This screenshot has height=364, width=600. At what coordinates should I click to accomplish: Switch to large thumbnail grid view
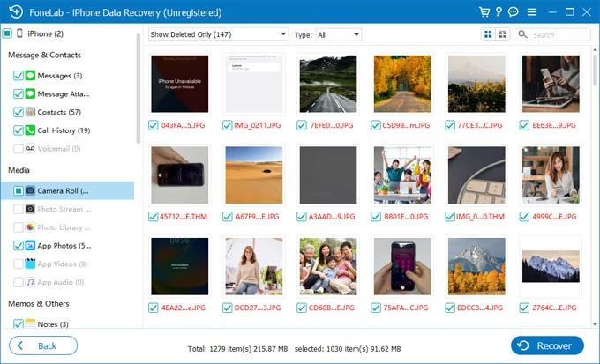pyautogui.click(x=488, y=34)
